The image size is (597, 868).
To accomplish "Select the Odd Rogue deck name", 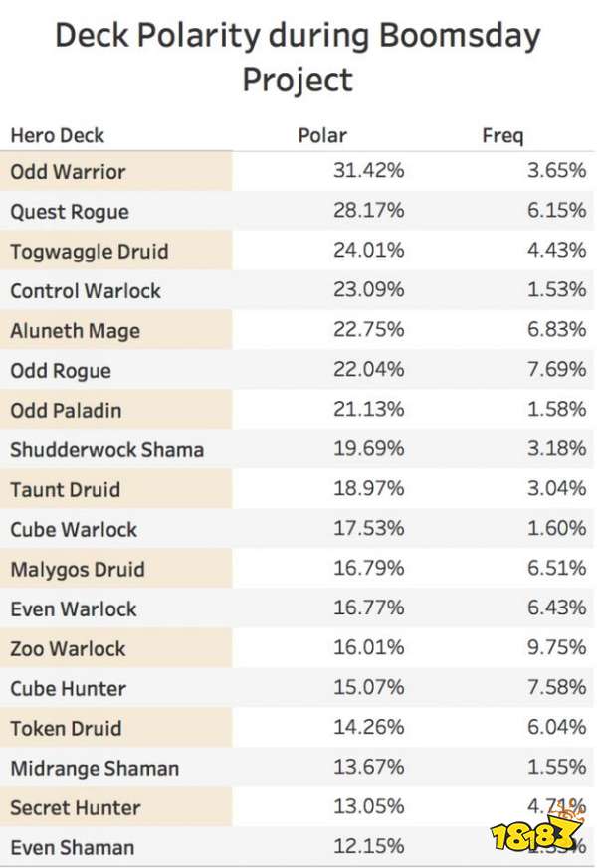I will click(61, 371).
